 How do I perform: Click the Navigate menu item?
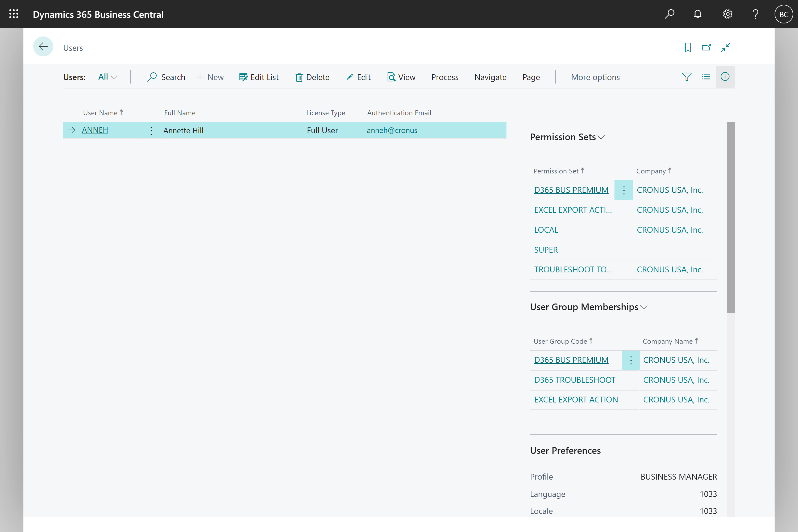(x=490, y=77)
